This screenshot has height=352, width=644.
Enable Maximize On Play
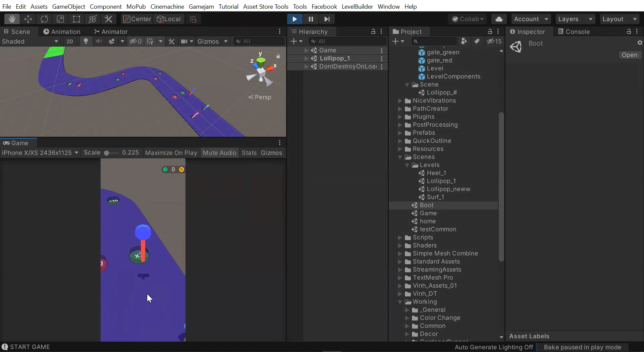[171, 153]
